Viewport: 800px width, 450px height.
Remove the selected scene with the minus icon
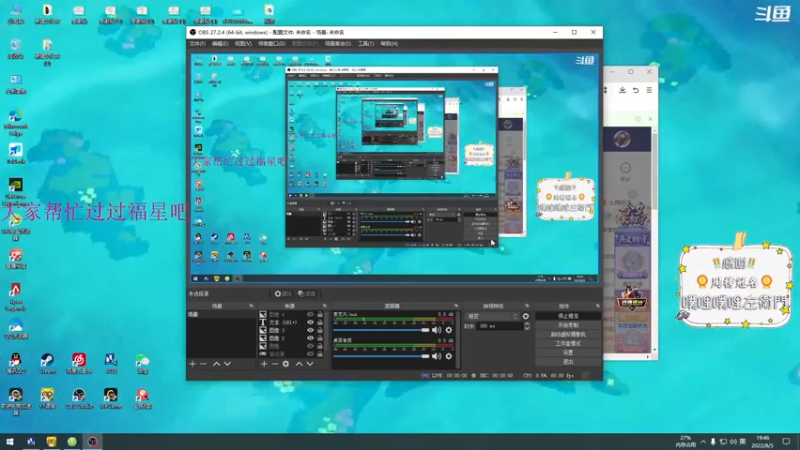click(x=203, y=364)
